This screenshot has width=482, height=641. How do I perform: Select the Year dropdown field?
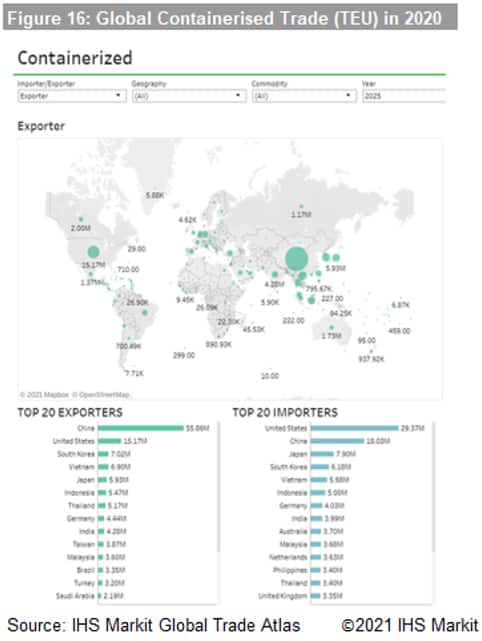(404, 96)
